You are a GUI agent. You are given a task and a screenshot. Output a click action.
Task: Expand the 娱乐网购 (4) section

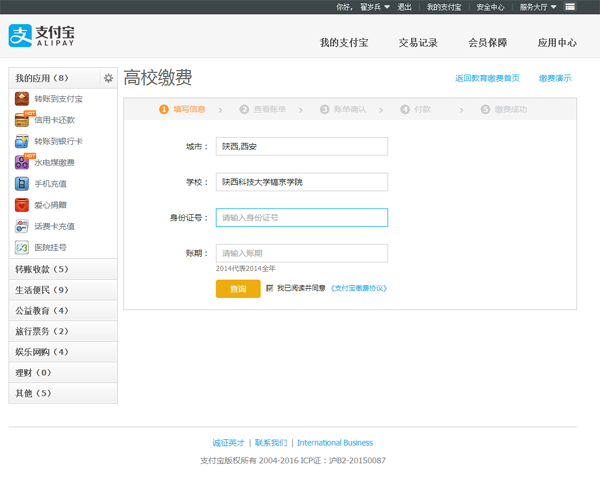pyautogui.click(x=63, y=352)
